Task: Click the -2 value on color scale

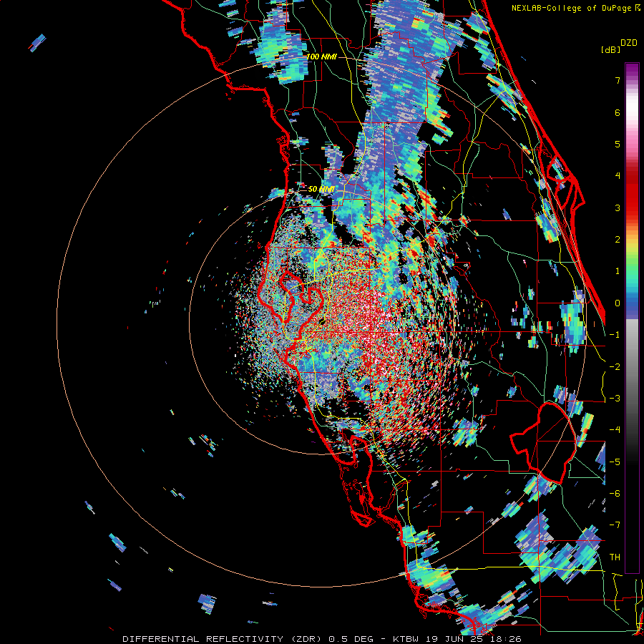Action: coord(615,367)
